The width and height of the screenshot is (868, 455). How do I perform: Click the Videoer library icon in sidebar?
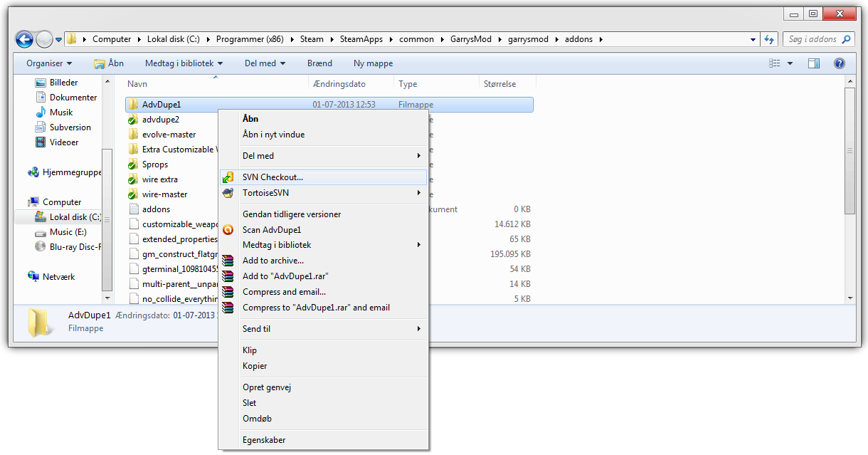[41, 142]
